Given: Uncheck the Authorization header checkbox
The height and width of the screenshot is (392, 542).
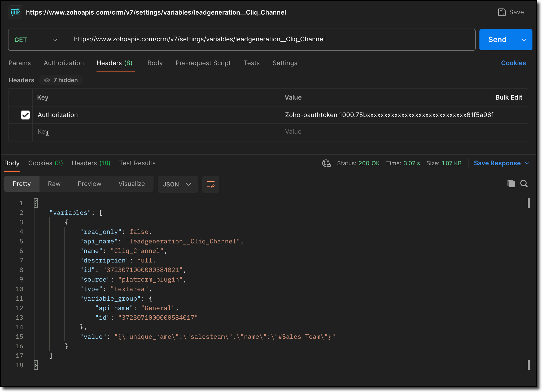Looking at the screenshot, I should tap(25, 115).
